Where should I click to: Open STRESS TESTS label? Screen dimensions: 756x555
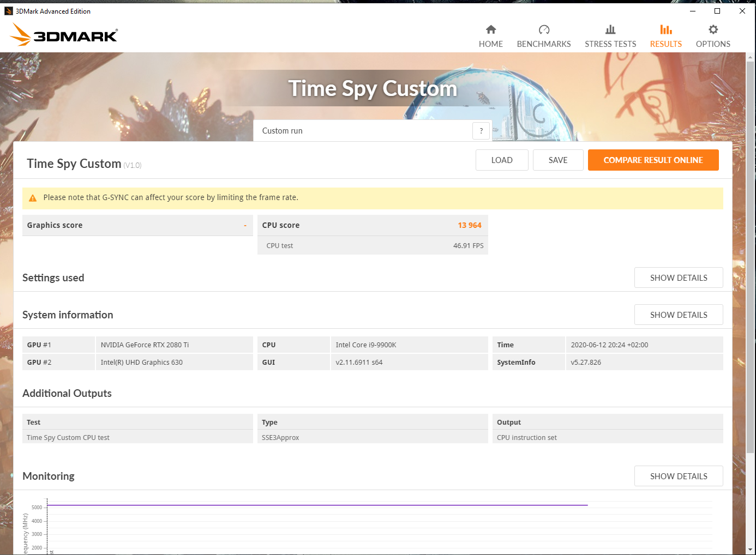tap(610, 44)
